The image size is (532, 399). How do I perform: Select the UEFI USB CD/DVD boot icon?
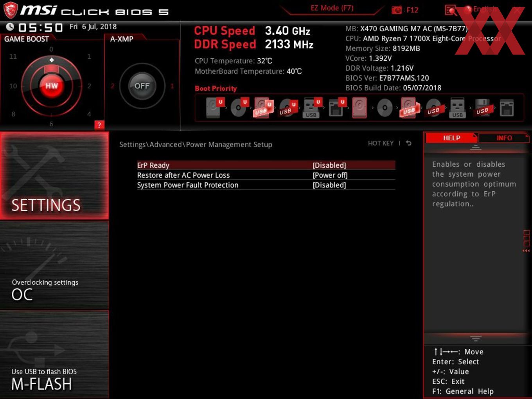coord(288,108)
